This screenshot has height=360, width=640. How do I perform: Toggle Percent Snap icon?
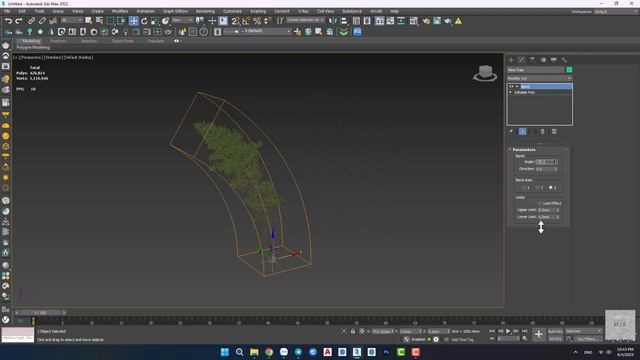click(257, 21)
